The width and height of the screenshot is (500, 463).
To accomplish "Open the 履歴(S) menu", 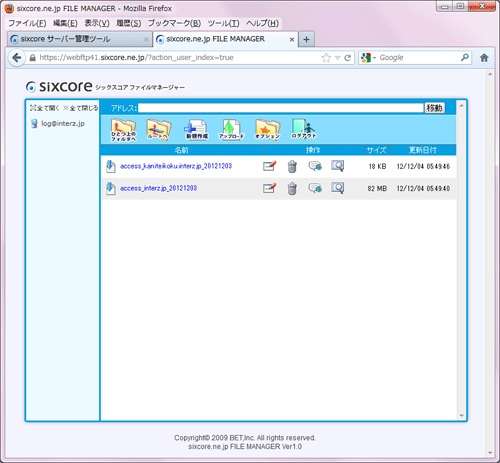I will coord(129,23).
